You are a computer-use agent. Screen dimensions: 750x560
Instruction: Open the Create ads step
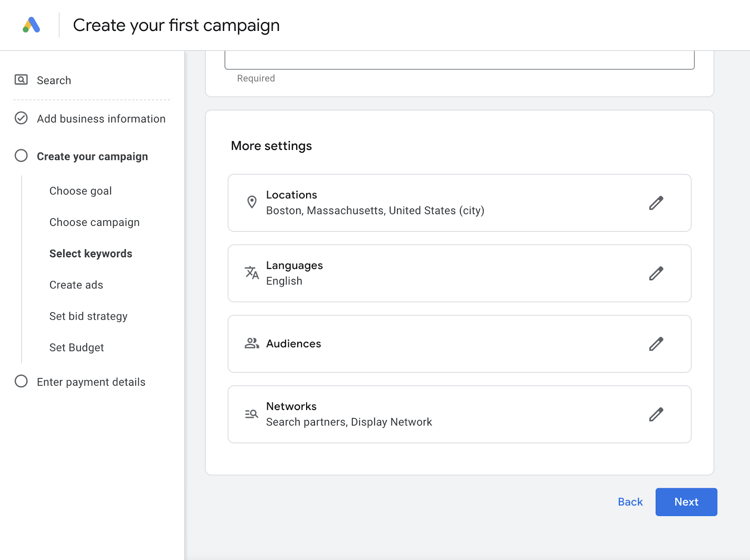click(x=76, y=284)
